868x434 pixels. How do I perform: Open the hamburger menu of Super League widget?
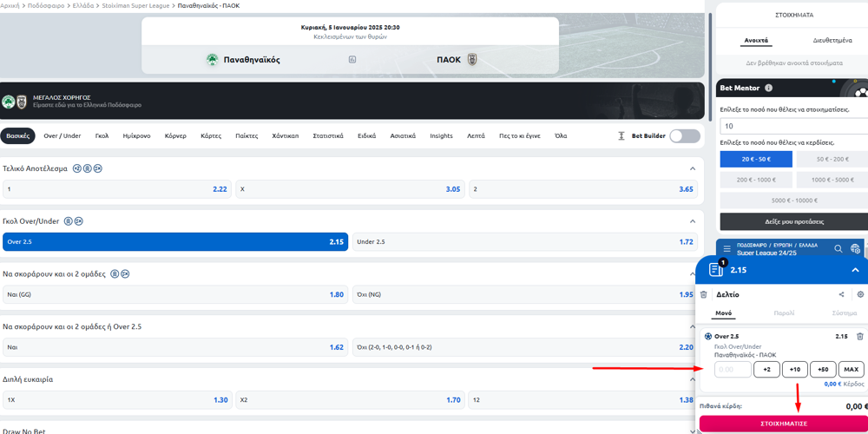point(727,248)
